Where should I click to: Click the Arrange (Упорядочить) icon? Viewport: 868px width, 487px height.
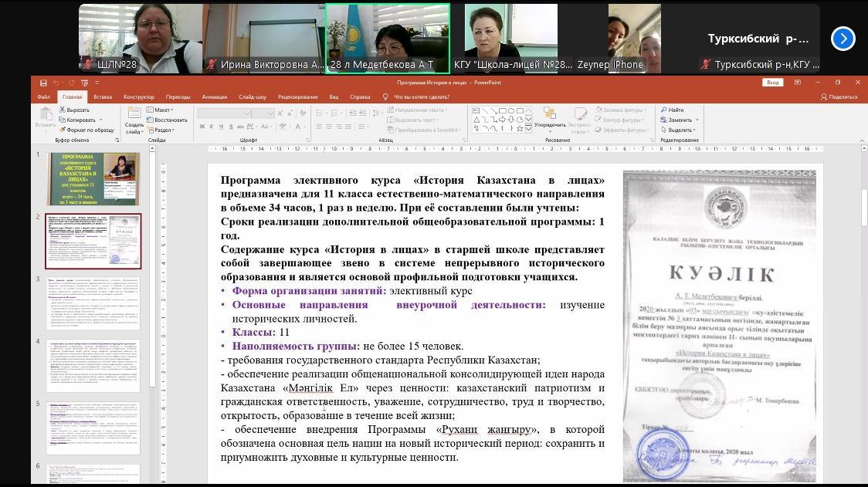(549, 114)
